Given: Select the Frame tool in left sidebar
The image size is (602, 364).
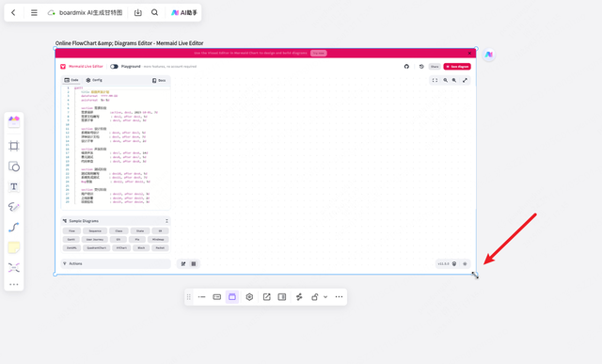Looking at the screenshot, I should coord(14,146).
